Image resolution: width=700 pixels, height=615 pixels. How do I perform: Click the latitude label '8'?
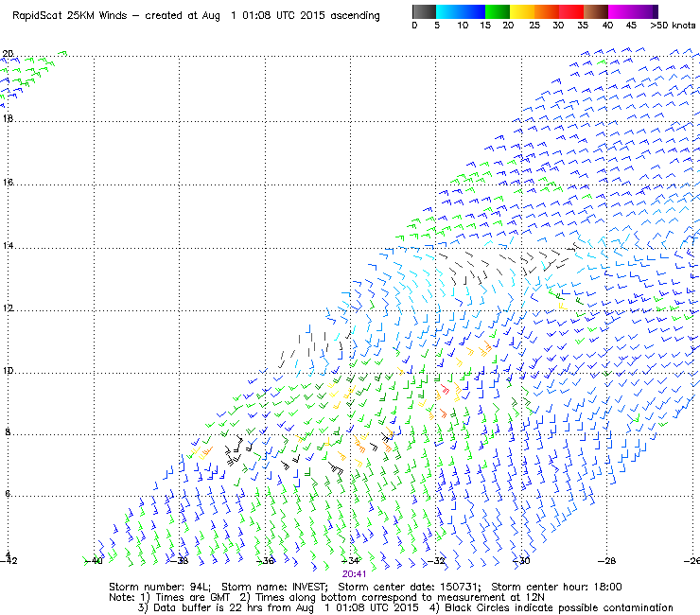click(8, 431)
